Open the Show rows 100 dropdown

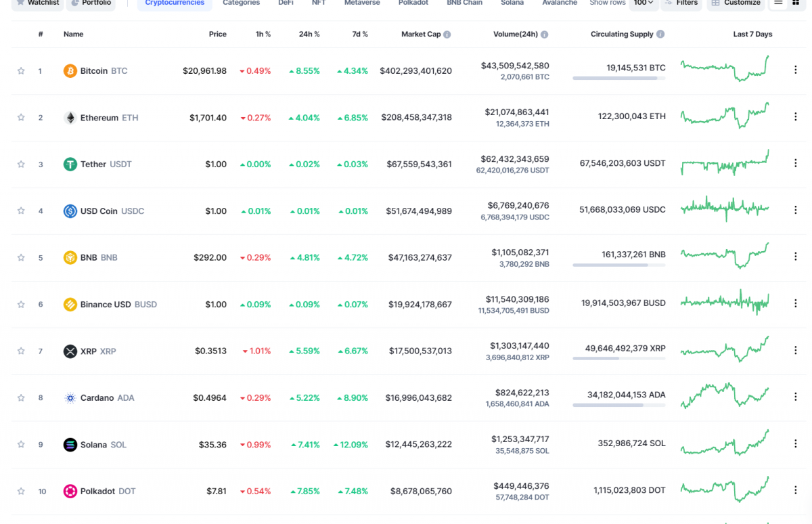644,3
